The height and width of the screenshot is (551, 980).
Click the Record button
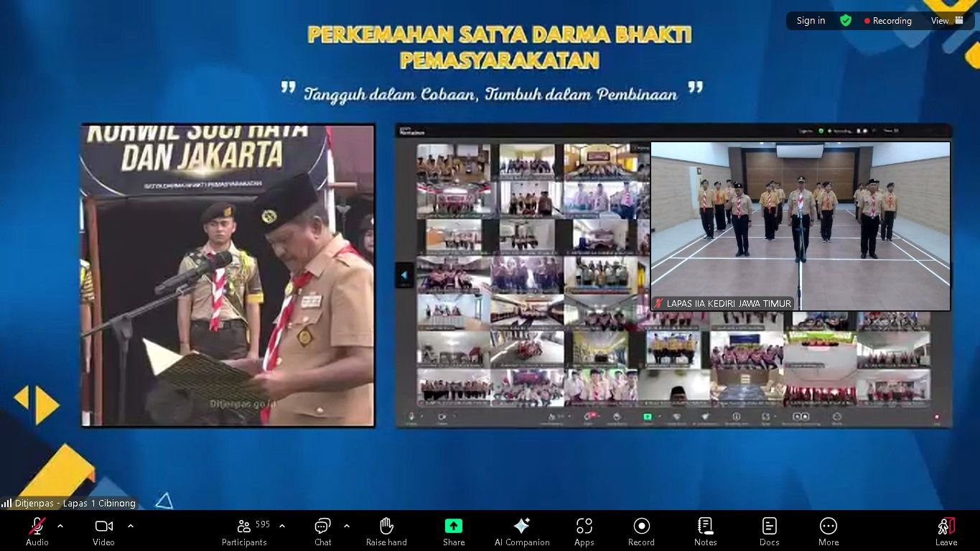click(641, 532)
